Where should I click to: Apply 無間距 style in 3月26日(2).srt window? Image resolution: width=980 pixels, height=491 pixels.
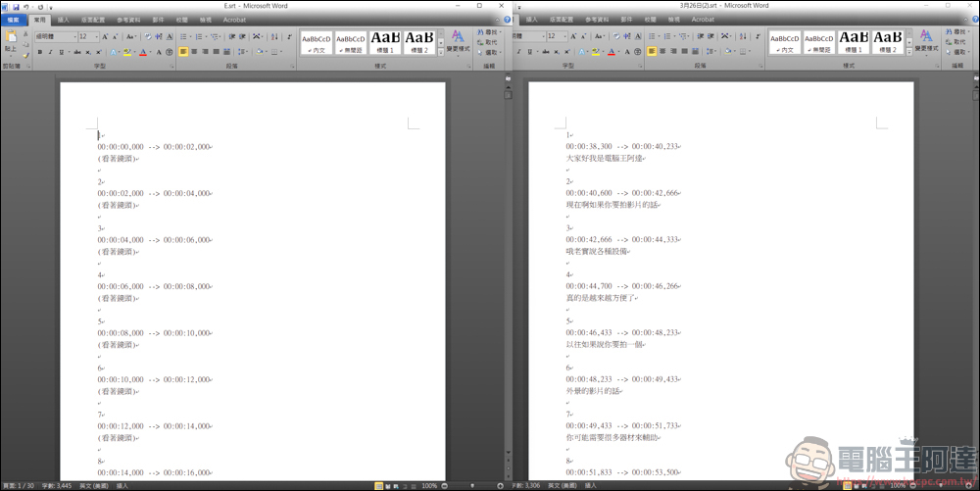[x=819, y=42]
